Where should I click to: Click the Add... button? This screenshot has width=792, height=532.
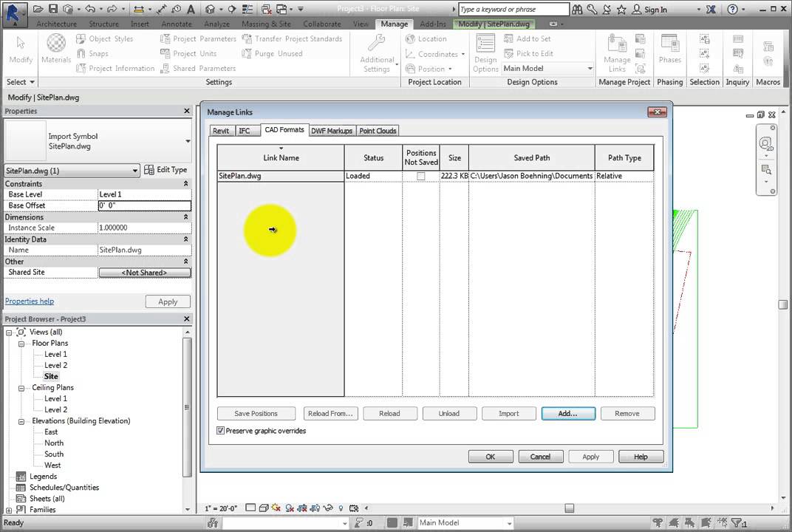coord(568,413)
